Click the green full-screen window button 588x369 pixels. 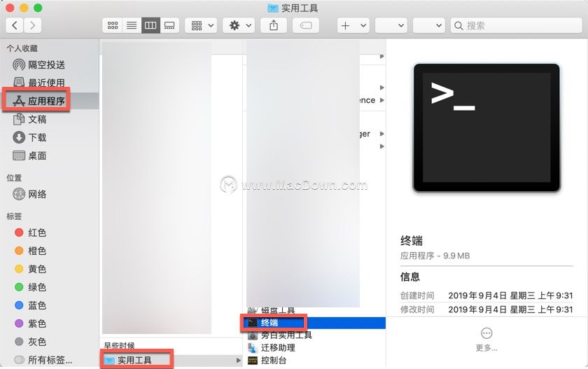38,8
